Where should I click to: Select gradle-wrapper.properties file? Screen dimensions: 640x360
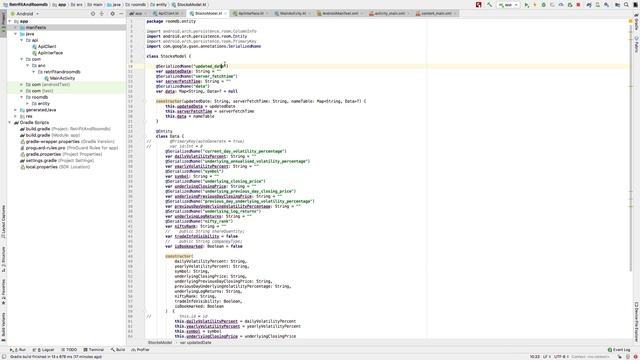[67, 141]
